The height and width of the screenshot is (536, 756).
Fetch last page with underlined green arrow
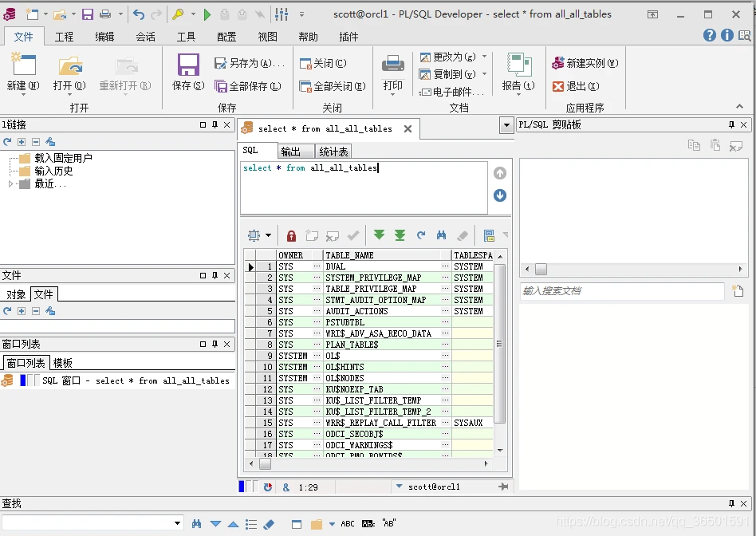[x=400, y=235]
